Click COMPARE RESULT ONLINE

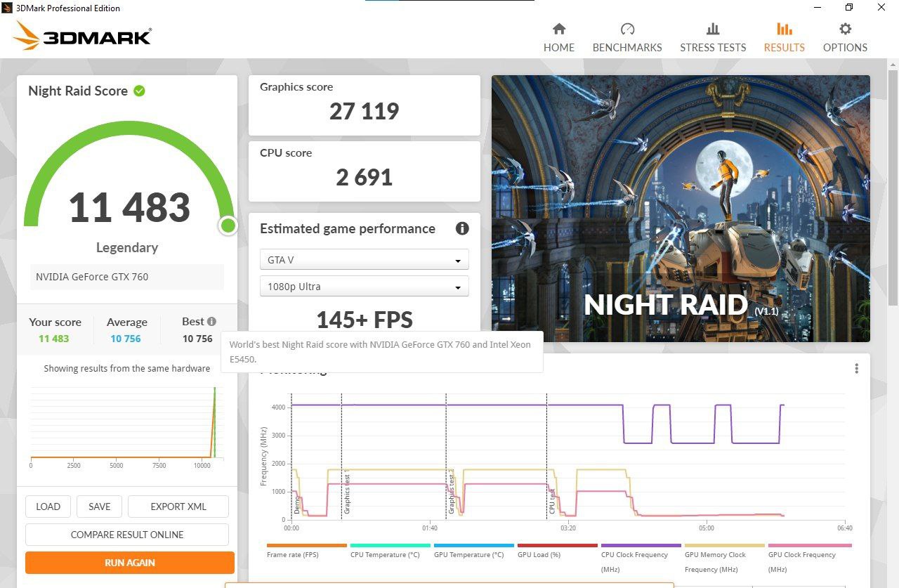(127, 535)
